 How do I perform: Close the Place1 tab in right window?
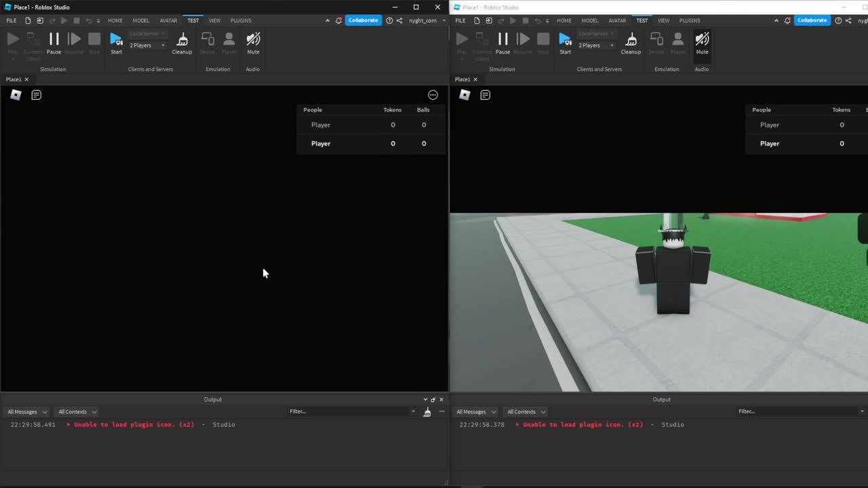pyautogui.click(x=475, y=79)
